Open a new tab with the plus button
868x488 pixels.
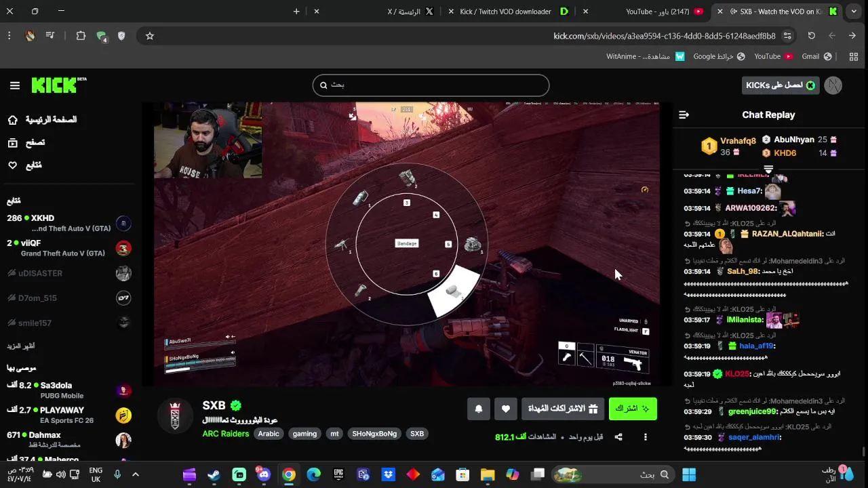click(x=296, y=12)
